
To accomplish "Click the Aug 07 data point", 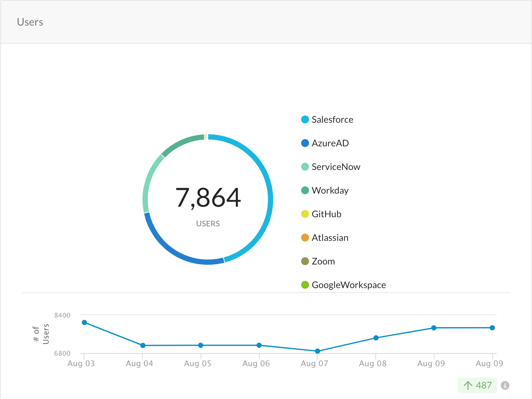I will click(x=318, y=351).
